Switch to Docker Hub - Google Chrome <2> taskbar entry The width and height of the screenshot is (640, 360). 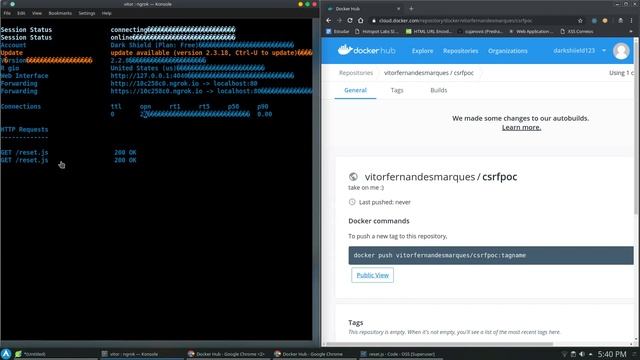[x=227, y=354]
